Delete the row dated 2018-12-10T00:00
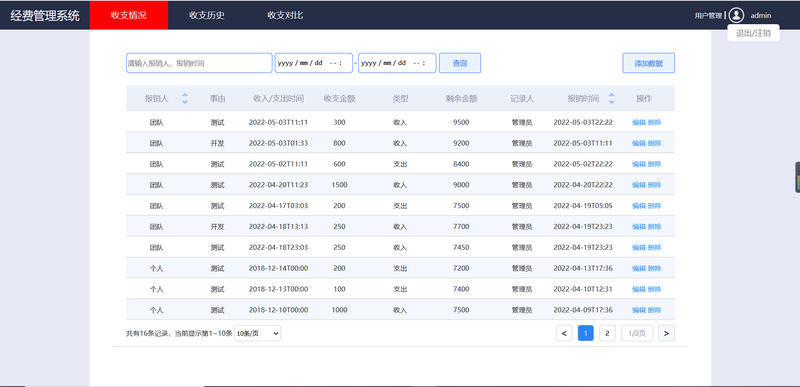 pyautogui.click(x=655, y=310)
